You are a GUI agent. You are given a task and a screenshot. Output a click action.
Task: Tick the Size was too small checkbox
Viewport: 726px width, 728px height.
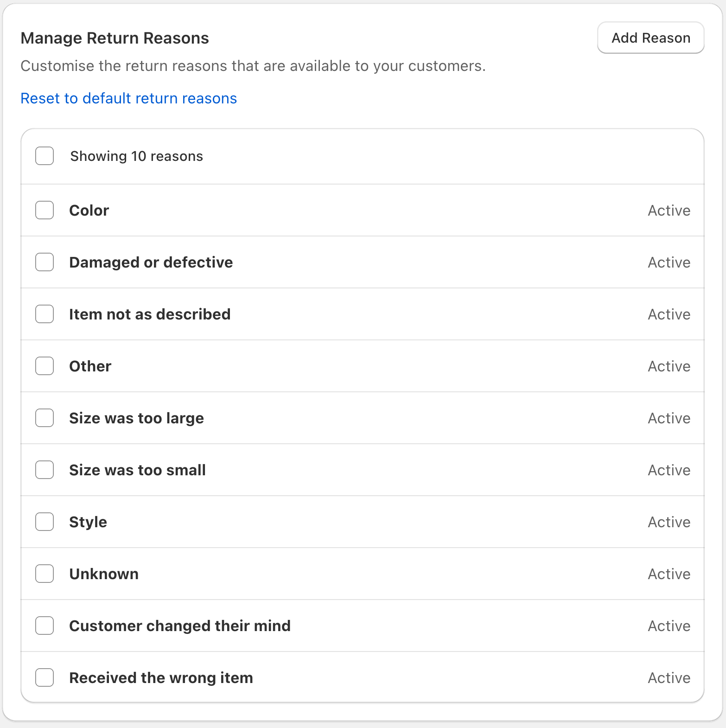tap(45, 470)
